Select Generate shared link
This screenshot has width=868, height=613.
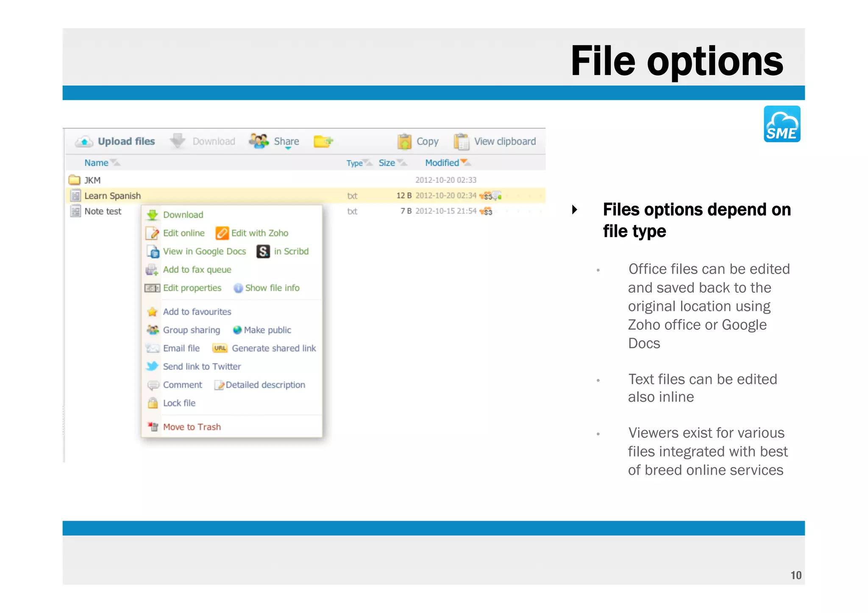(x=274, y=348)
